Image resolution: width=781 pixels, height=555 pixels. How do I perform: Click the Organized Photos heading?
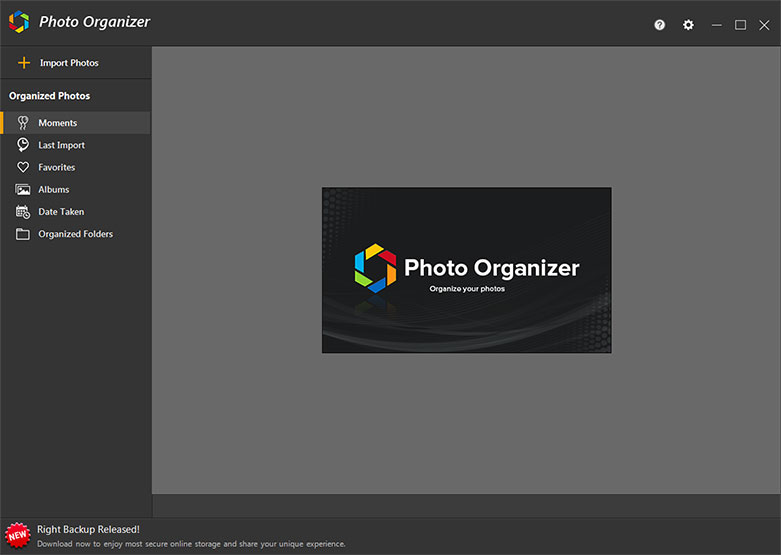(49, 96)
